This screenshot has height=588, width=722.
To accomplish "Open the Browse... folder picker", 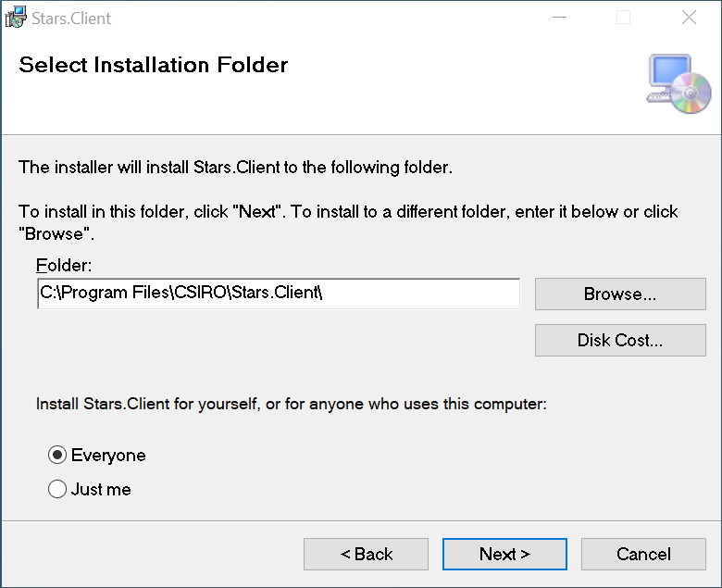I will 619,294.
